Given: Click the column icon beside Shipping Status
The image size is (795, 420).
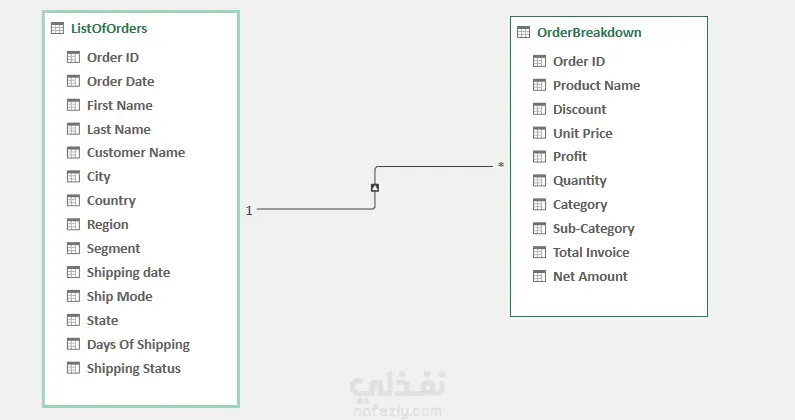Looking at the screenshot, I should pos(74,368).
